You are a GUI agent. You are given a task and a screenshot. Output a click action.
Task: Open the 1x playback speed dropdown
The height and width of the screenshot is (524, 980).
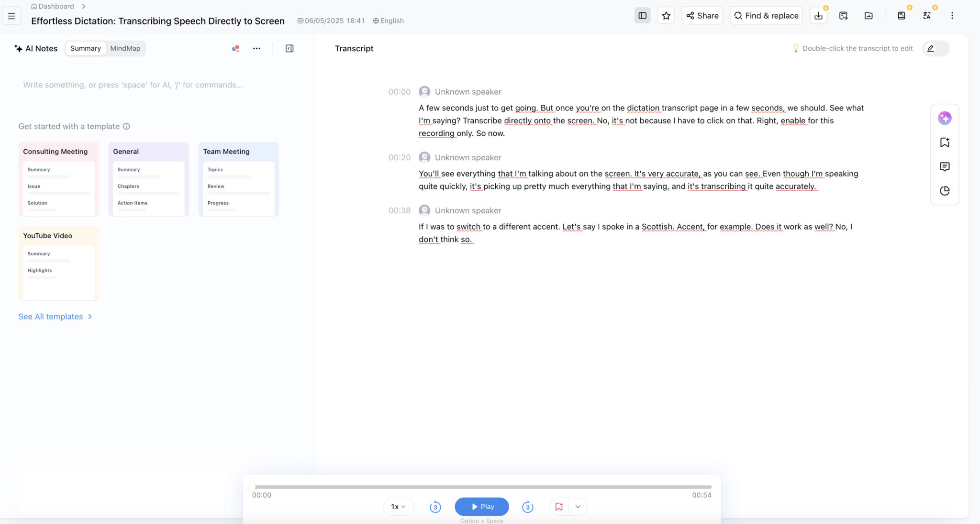pyautogui.click(x=398, y=507)
